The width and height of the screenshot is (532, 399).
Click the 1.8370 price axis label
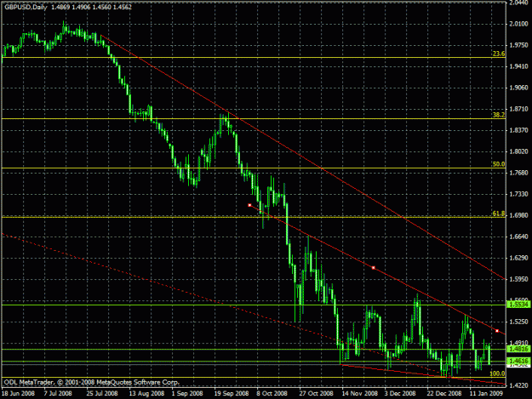click(x=518, y=130)
